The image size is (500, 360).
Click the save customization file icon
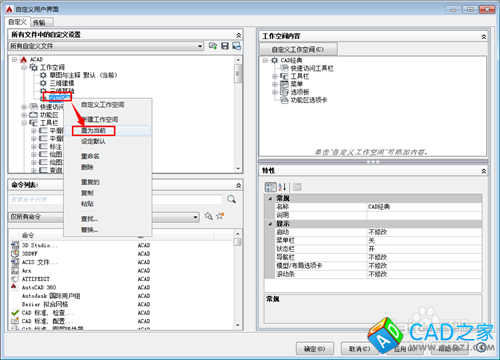[x=225, y=46]
